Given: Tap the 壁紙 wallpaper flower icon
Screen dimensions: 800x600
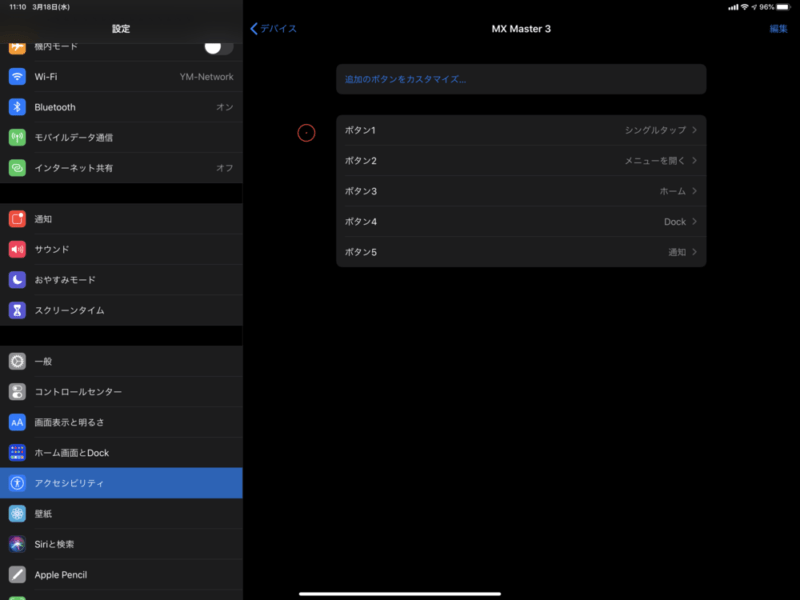Looking at the screenshot, I should tap(17, 513).
